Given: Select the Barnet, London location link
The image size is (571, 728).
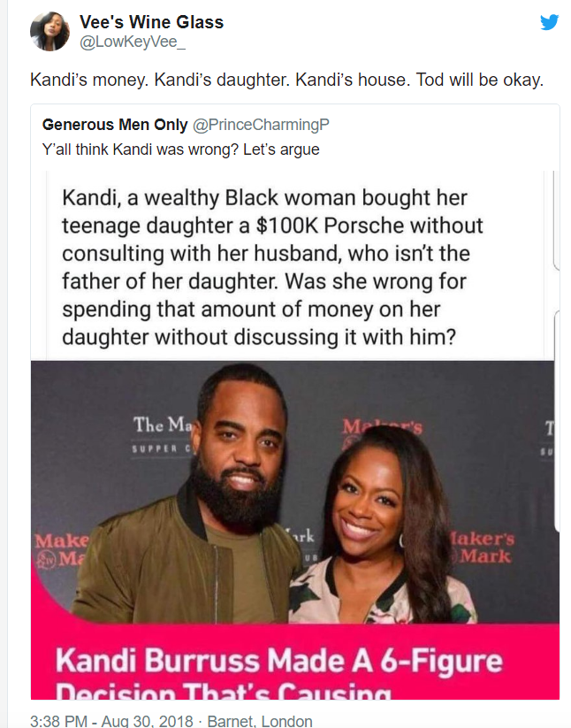Looking at the screenshot, I should coord(260,721).
